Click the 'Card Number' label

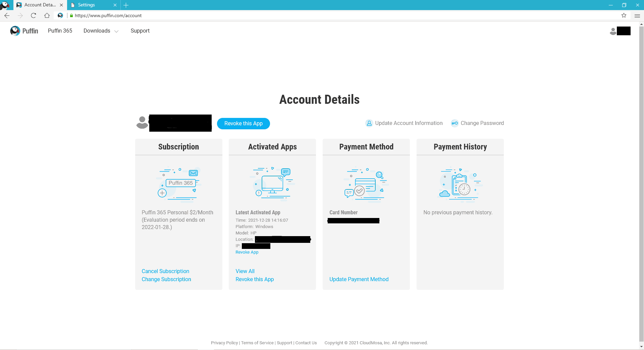click(x=343, y=212)
